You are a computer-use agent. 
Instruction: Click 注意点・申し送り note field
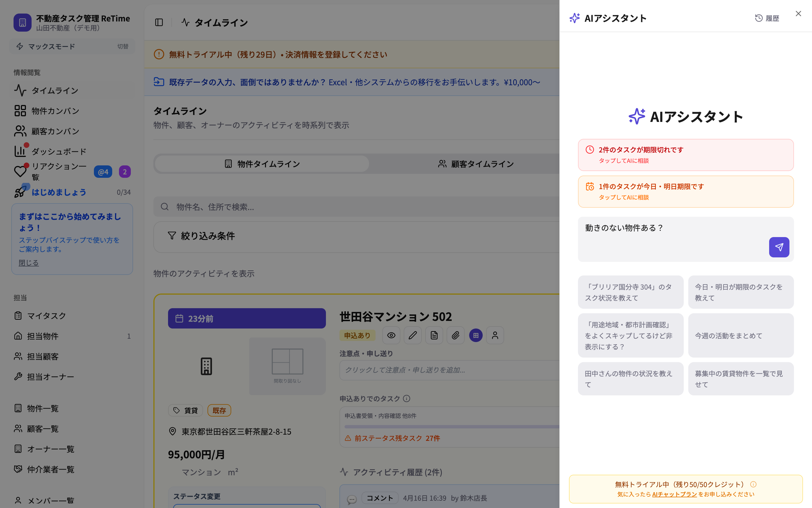coord(450,370)
